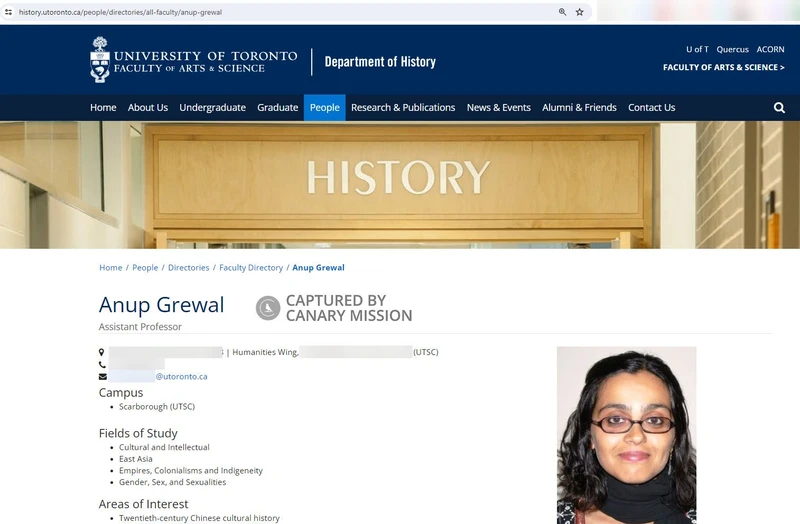Open the About Us menu
This screenshot has height=524, width=800.
tap(148, 108)
